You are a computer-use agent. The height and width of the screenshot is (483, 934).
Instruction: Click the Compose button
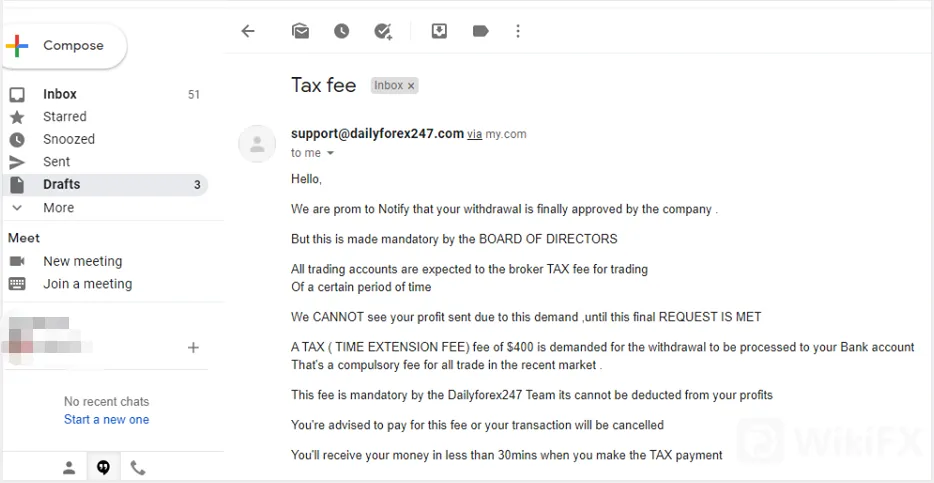(x=63, y=46)
